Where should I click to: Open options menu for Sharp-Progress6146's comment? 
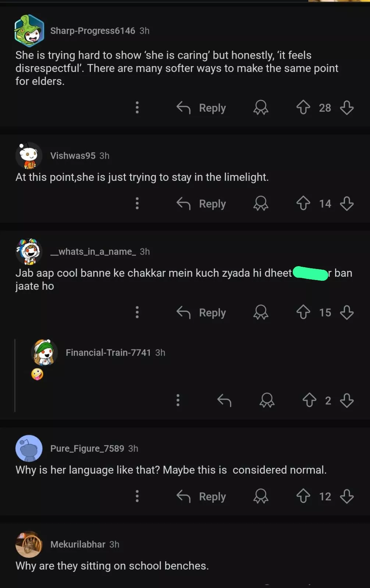pos(137,108)
